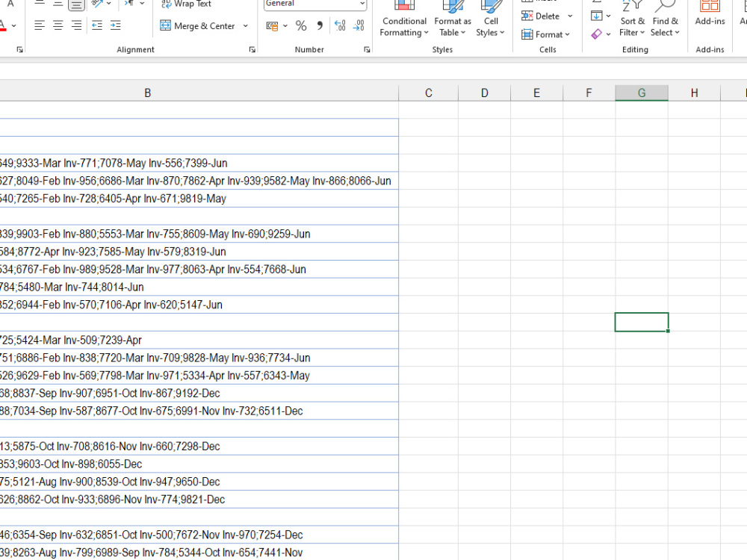
Task: Select the cell ending with 7441-Nov
Action: click(x=199, y=553)
